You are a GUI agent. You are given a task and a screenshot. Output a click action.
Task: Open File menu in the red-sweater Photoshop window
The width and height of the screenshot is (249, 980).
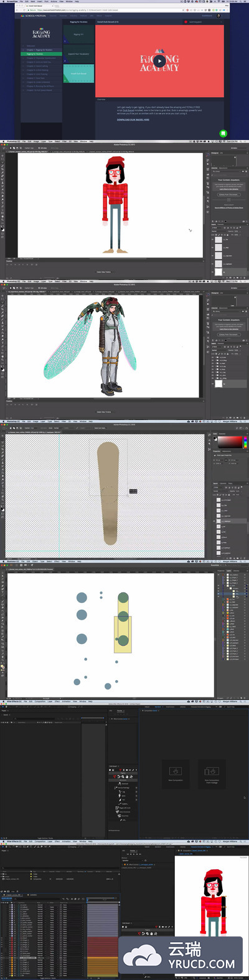coord(24,142)
